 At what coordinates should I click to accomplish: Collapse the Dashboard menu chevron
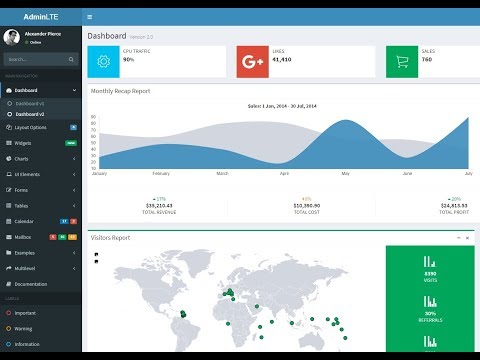tap(74, 90)
